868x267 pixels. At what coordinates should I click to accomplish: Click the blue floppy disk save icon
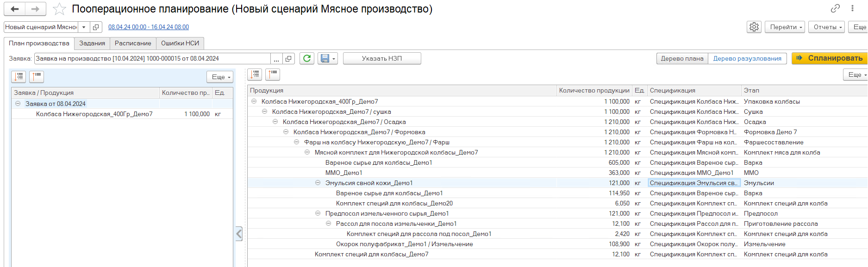(325, 58)
